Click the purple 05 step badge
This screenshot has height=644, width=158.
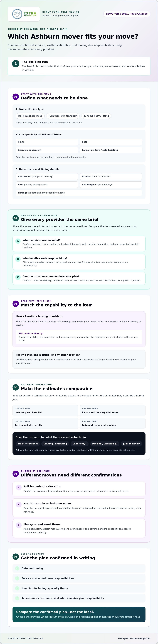(16, 473)
